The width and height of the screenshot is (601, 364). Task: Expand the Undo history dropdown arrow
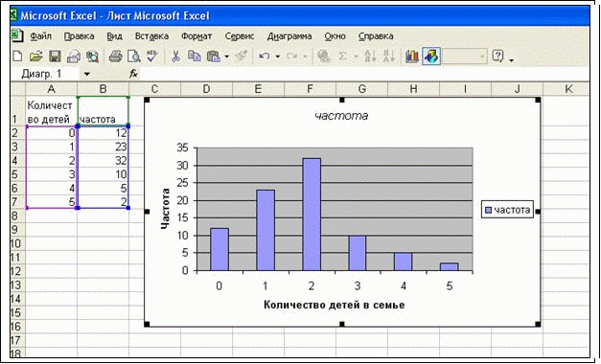coord(278,57)
